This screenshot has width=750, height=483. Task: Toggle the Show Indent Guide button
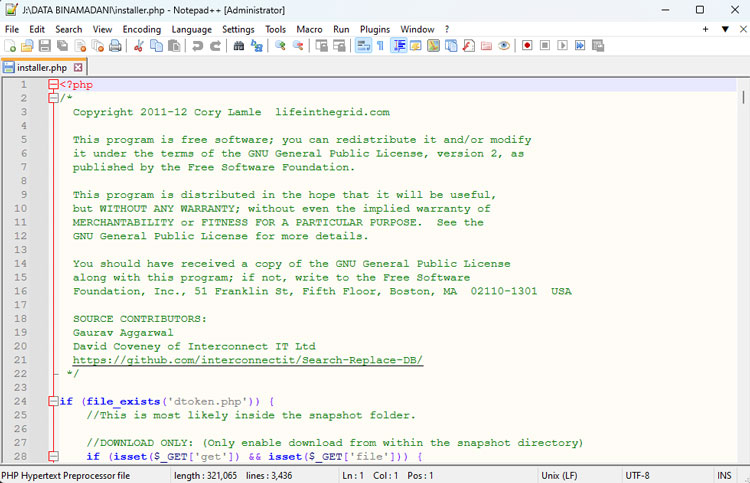(x=398, y=46)
